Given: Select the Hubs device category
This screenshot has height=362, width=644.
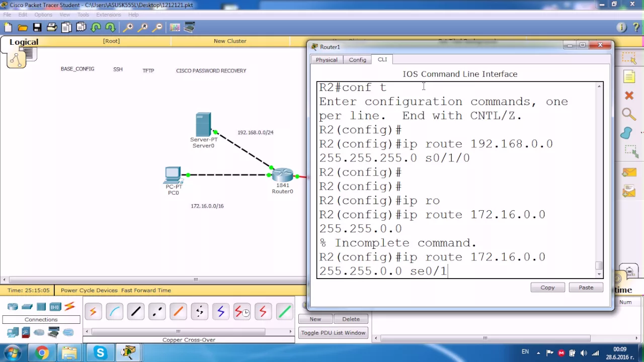Looking at the screenshot, I should [x=41, y=307].
